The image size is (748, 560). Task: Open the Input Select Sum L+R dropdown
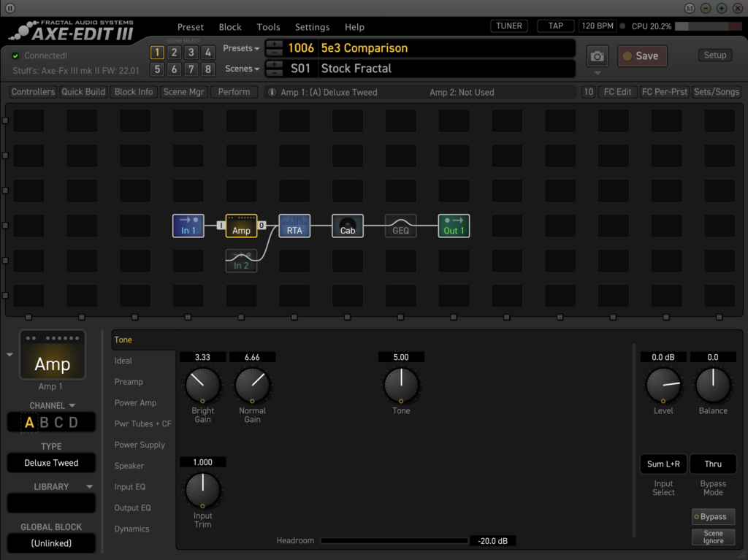click(663, 464)
